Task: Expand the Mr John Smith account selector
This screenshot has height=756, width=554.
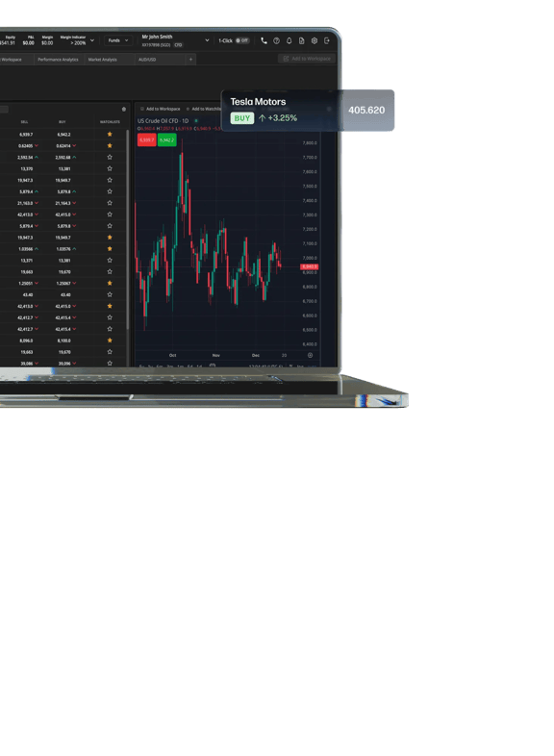Action: (x=207, y=41)
